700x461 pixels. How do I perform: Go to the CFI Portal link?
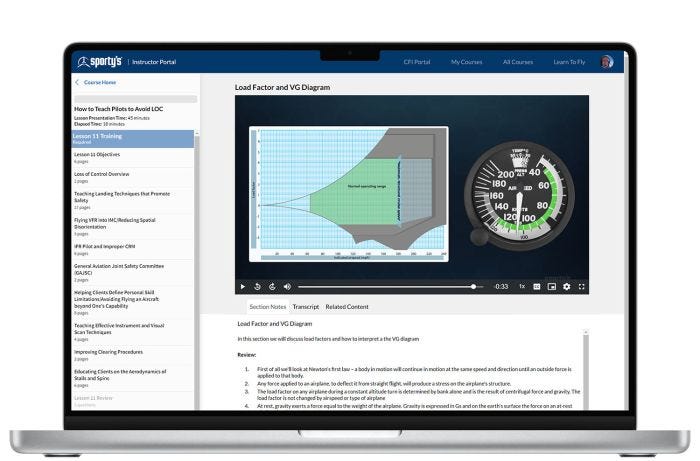(x=418, y=62)
